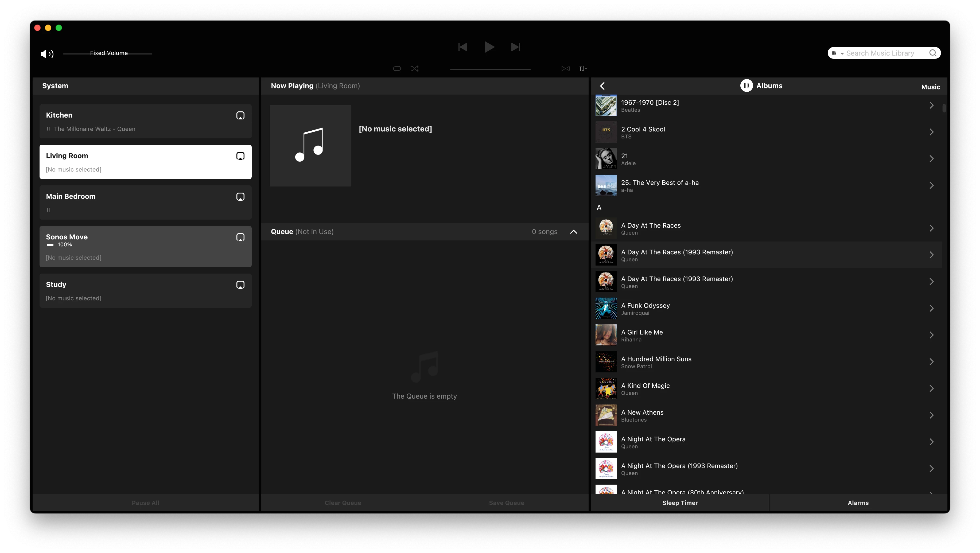Click the Music link in the header
This screenshot has height=553, width=980.
tap(931, 87)
